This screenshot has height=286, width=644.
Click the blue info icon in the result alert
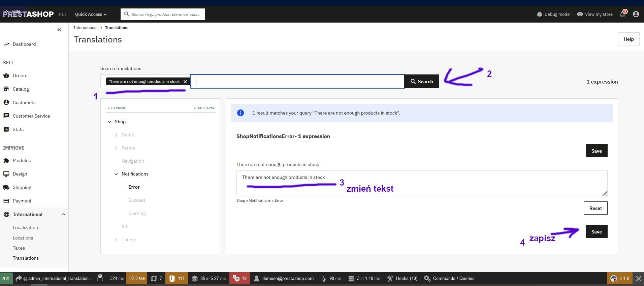(240, 113)
